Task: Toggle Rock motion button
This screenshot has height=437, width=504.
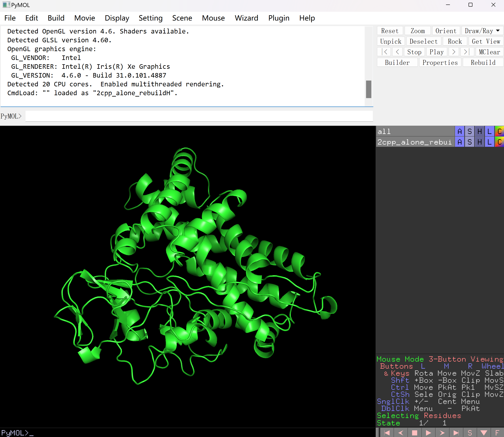Action: coord(455,42)
